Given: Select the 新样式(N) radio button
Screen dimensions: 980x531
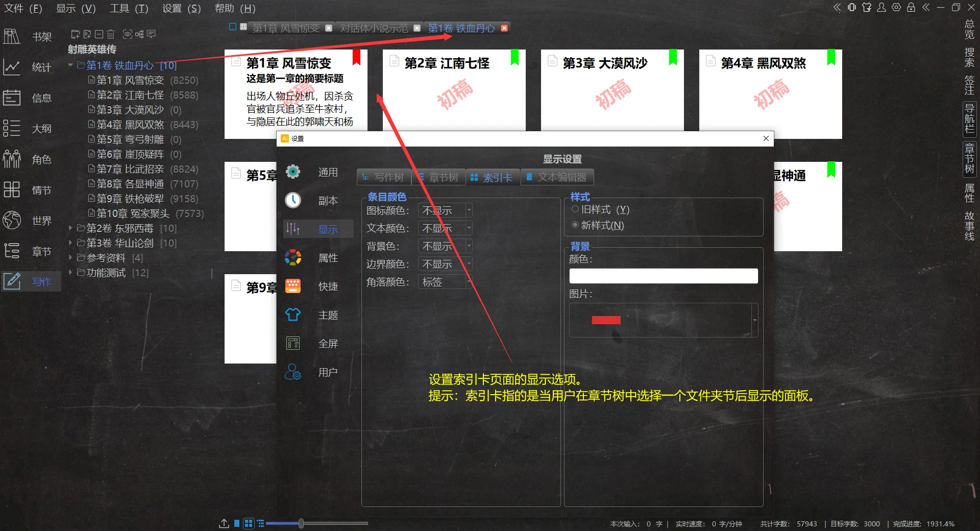Looking at the screenshot, I should tap(575, 225).
